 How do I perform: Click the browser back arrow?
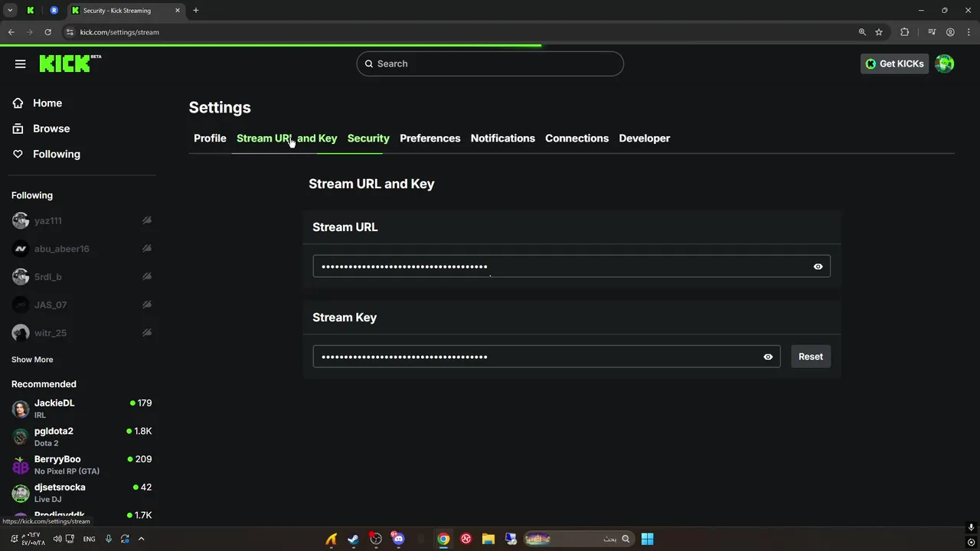click(11, 32)
